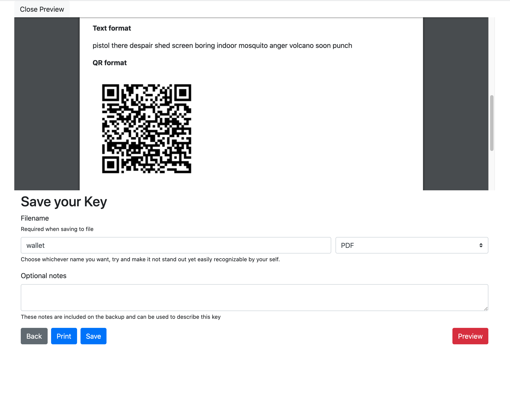
Task: Click the preview pane scrollbar thumb
Action: tap(492, 123)
